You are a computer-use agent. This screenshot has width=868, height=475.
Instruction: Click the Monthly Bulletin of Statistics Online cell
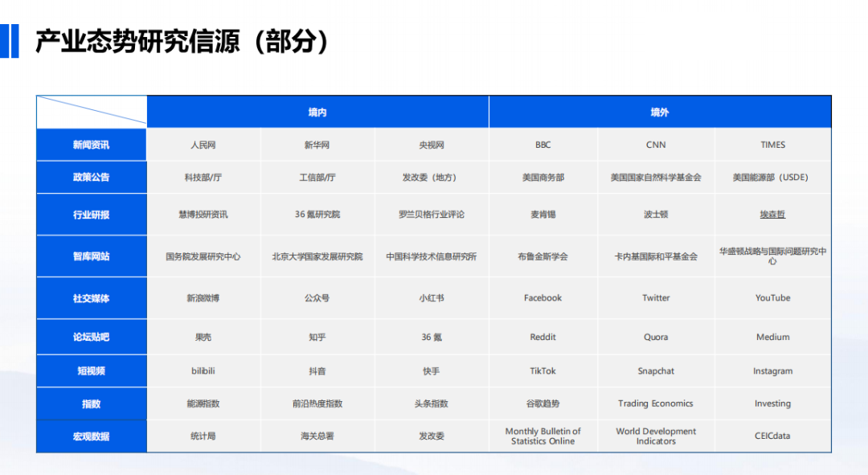point(543,436)
